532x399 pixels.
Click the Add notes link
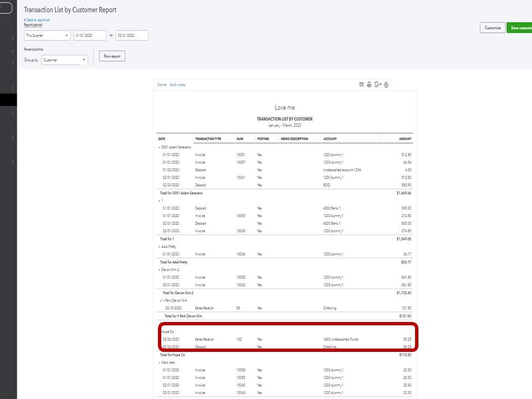coord(177,85)
